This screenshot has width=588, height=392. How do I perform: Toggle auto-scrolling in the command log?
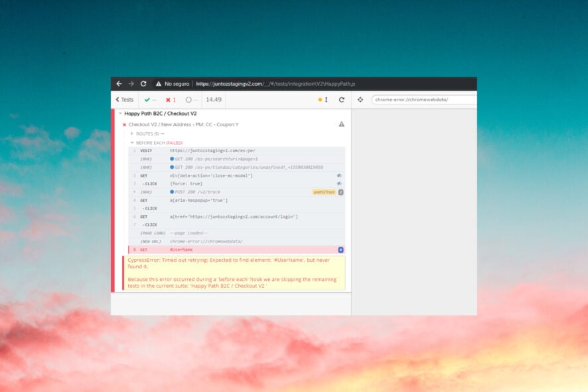(320, 99)
